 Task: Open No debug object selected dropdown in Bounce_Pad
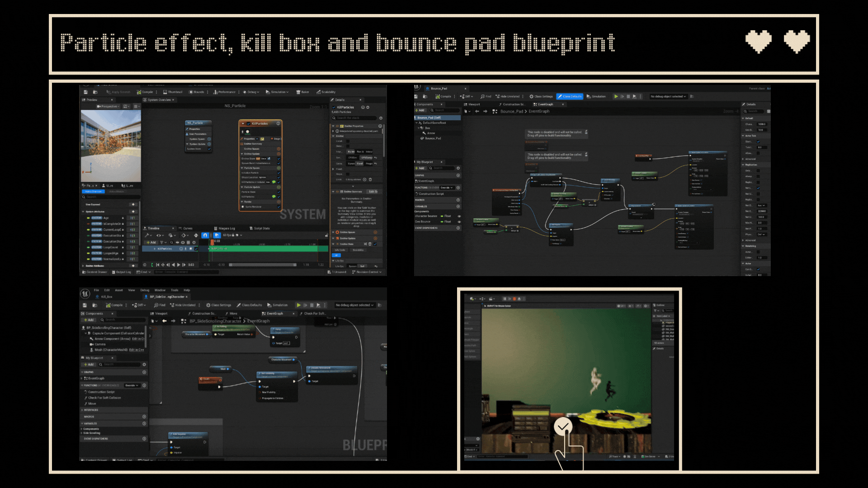(668, 96)
